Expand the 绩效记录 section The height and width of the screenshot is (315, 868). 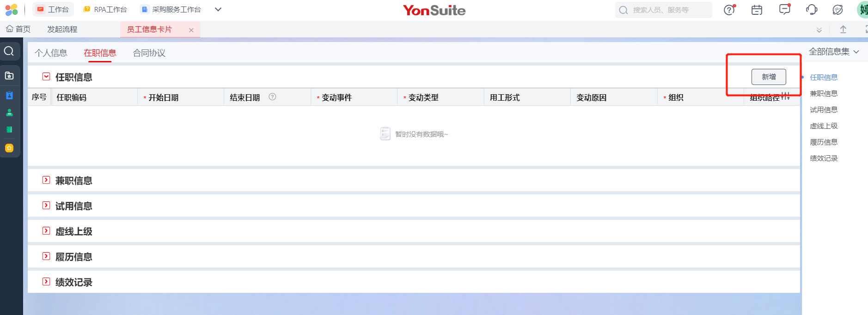[46, 282]
